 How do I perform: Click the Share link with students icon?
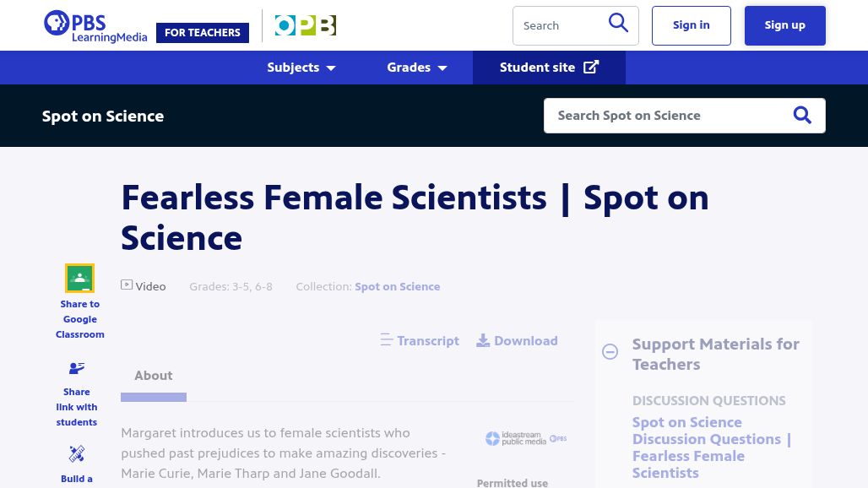click(x=76, y=368)
